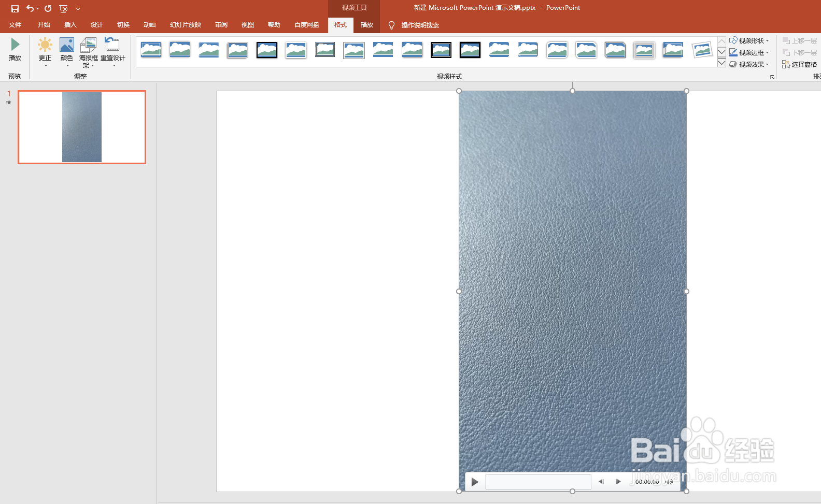Screen dimensions: 821x504
Task: Apply the metal gray frame style near gallery end
Action: click(x=644, y=50)
